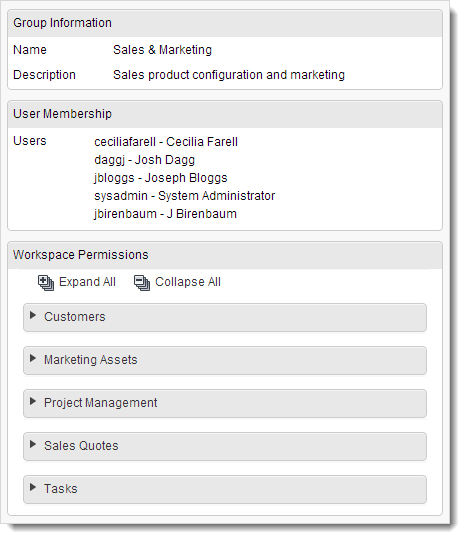The height and width of the screenshot is (539, 465).
Task: Select the User Membership header
Action: click(x=225, y=114)
